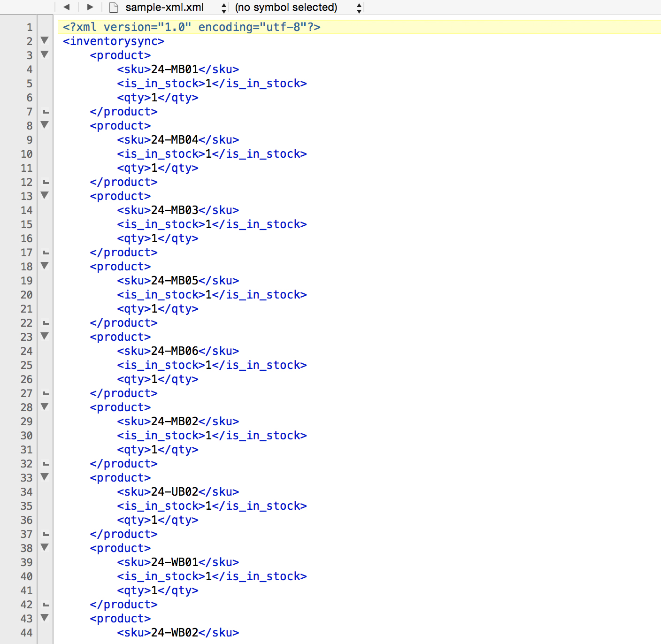
Task: Click the back navigation arrow
Action: (66, 7)
